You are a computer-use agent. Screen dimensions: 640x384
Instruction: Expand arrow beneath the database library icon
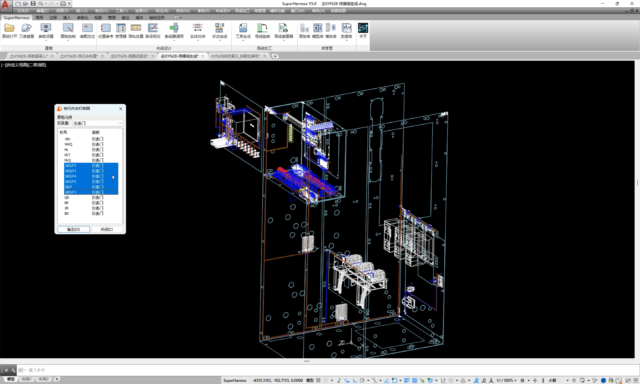point(347,40)
